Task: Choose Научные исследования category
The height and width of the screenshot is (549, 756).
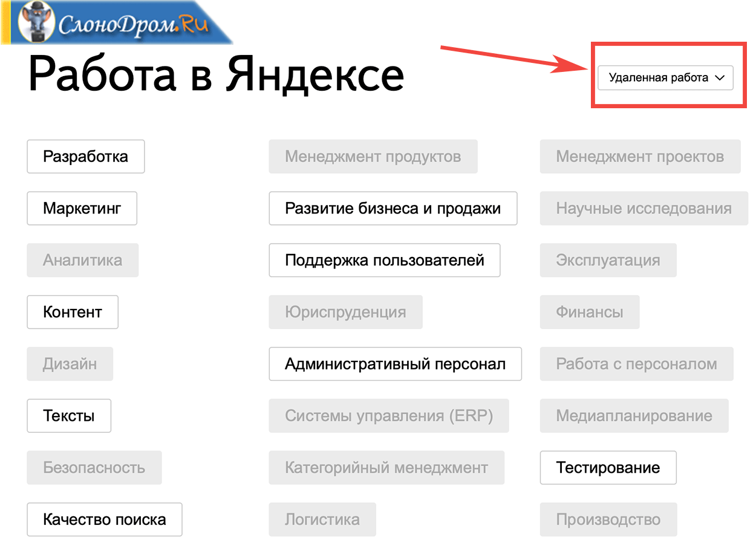Action: pyautogui.click(x=644, y=209)
